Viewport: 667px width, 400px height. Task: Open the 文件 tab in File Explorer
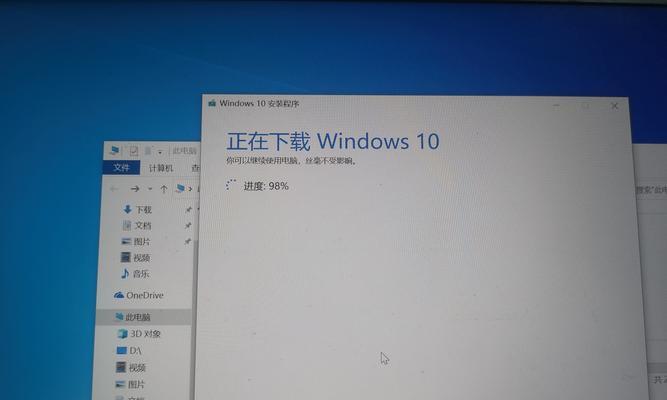coord(121,167)
